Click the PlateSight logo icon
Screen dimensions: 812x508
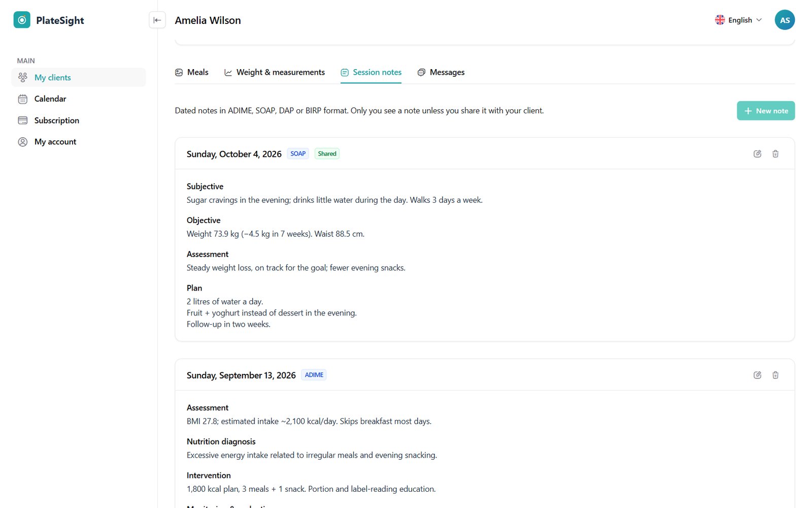pyautogui.click(x=22, y=20)
